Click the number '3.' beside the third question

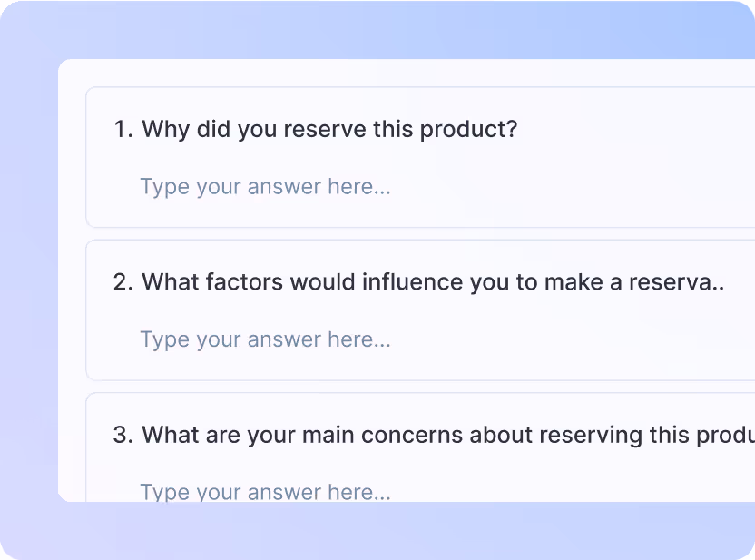[x=124, y=434]
